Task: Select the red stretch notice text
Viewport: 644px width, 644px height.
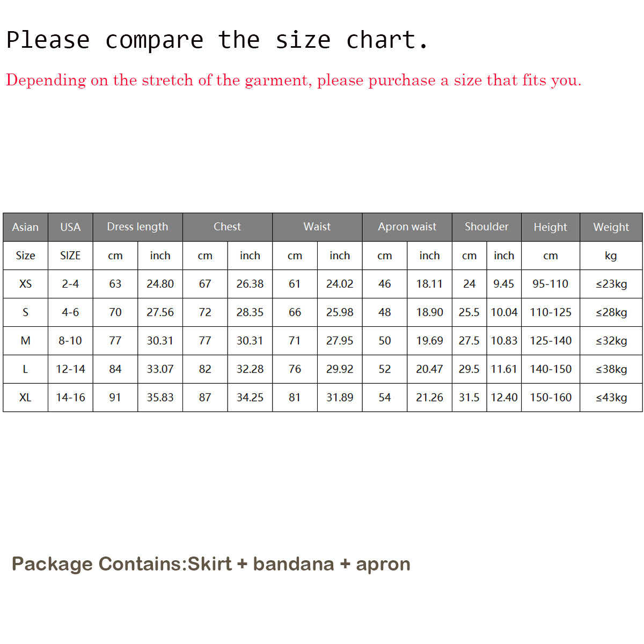Action: (294, 80)
